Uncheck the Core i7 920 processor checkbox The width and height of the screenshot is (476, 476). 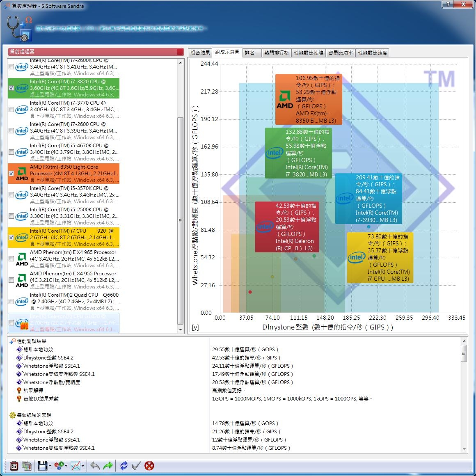(x=11, y=238)
